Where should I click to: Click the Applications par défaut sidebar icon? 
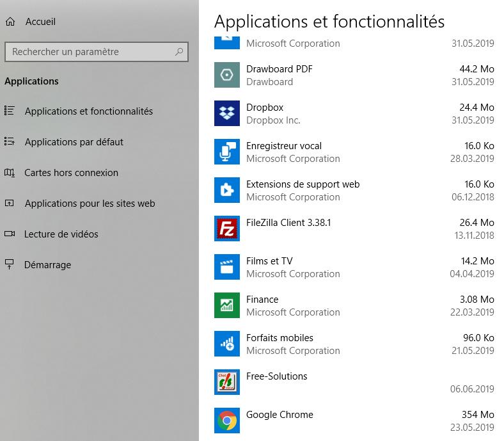10,141
